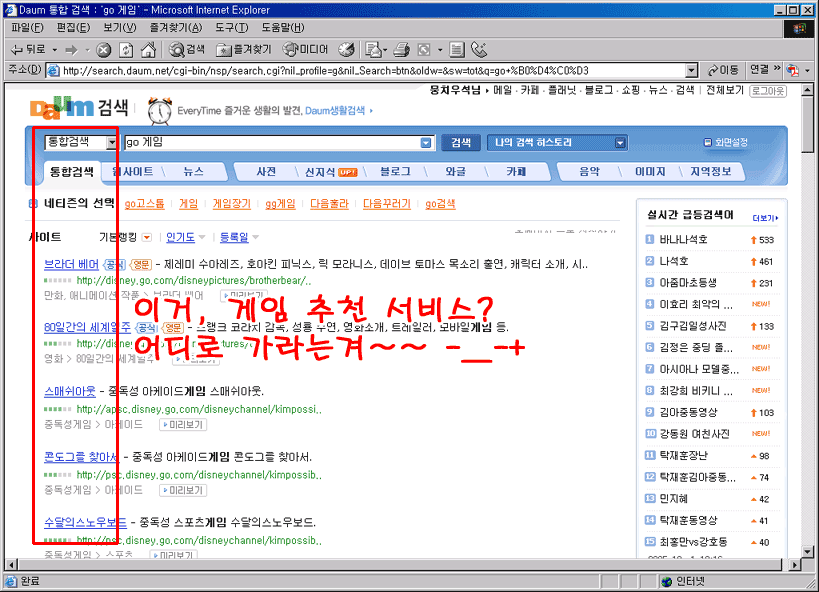
Task: Open the 즐겨찾기 favorites toolbar button
Action: coord(244,50)
